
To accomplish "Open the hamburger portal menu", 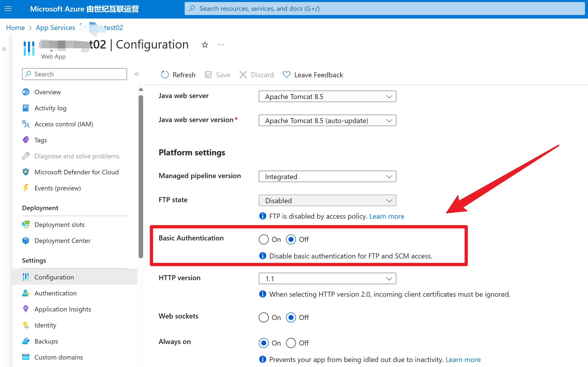I will pos(8,9).
